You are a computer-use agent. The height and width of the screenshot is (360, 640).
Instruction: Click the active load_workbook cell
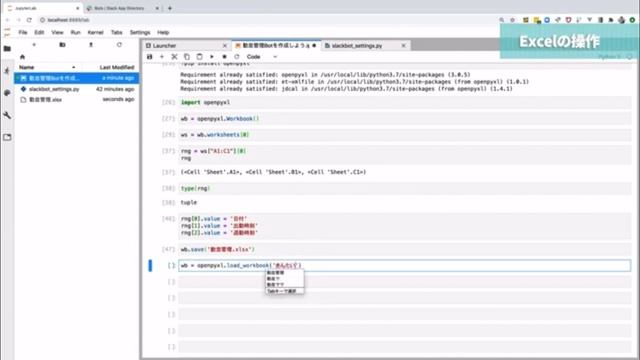click(x=404, y=265)
